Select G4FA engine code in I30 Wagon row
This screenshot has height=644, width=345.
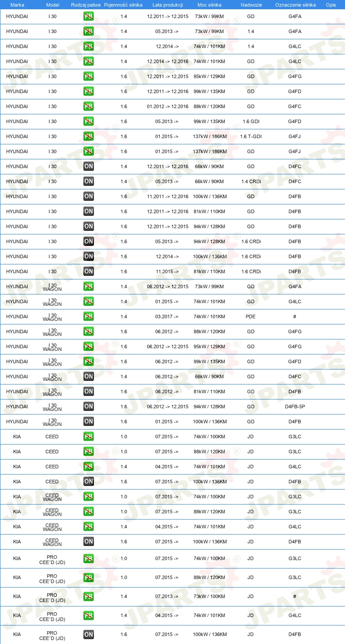295,286
